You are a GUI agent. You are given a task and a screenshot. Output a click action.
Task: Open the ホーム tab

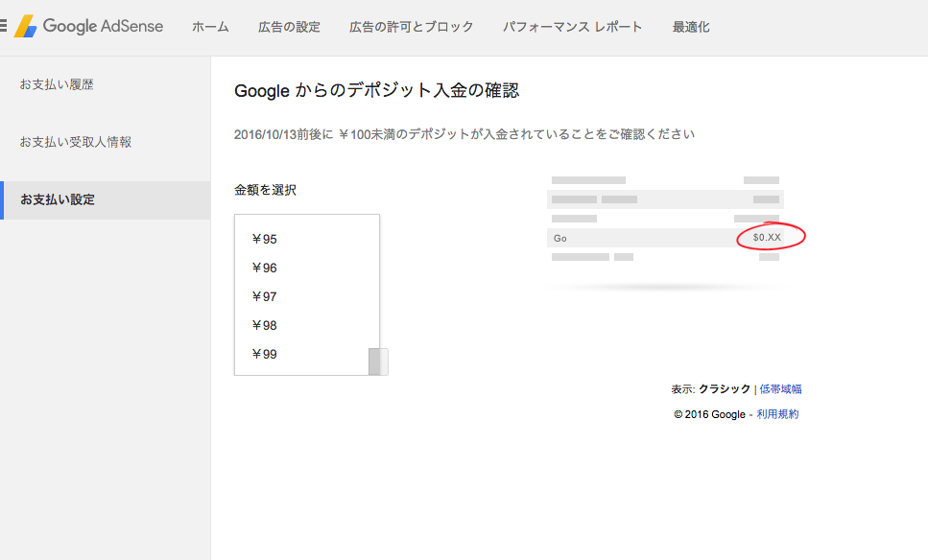coord(210,27)
